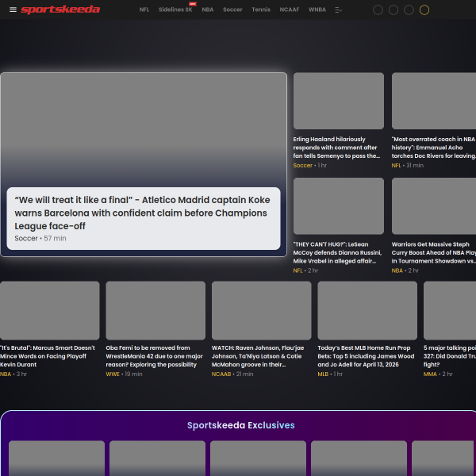Go to Sidelines SK tab

(x=175, y=10)
